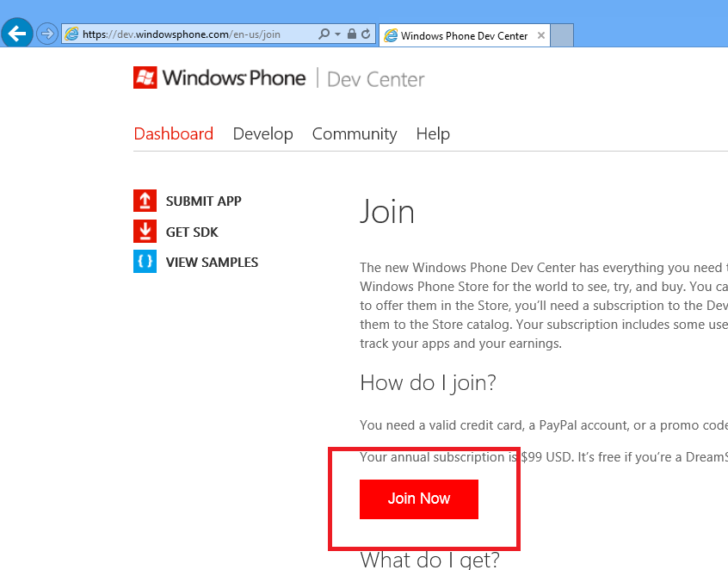Click the 'track your apps and your earnings.' line
Screen dimensions: 728x570
pos(460,344)
